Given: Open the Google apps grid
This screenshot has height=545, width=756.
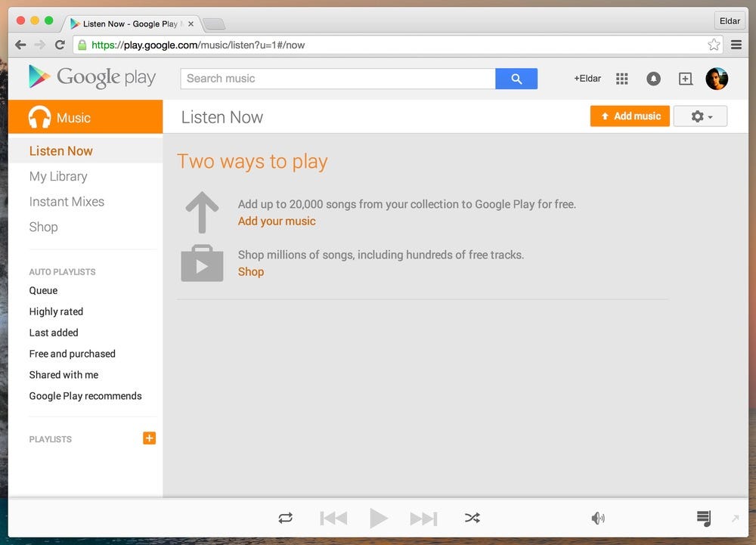Looking at the screenshot, I should (x=621, y=79).
